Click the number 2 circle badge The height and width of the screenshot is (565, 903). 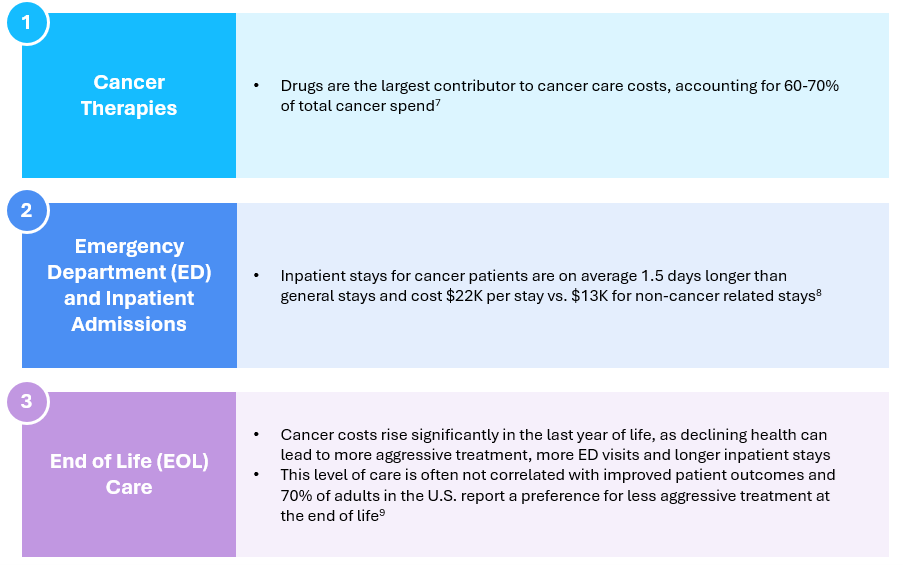(x=27, y=211)
